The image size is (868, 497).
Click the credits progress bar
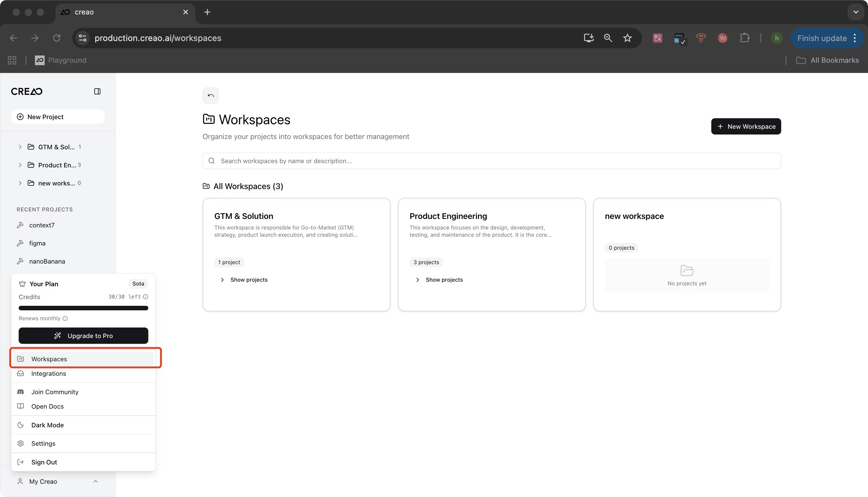pyautogui.click(x=83, y=308)
